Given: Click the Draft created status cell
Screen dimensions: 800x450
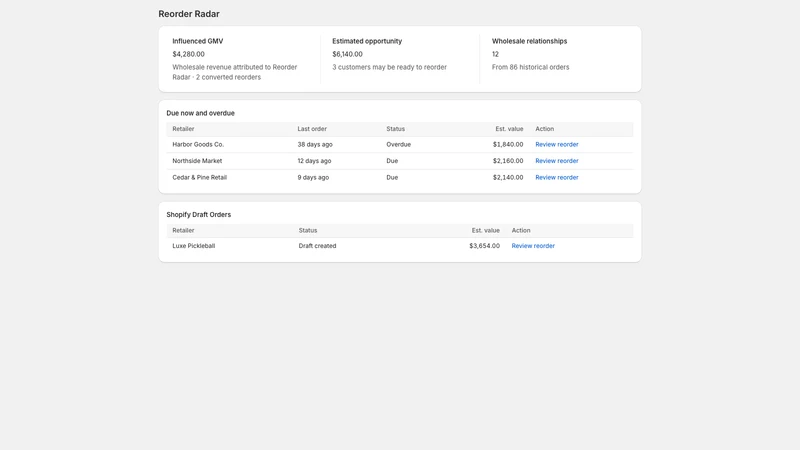Looking at the screenshot, I should point(317,246).
